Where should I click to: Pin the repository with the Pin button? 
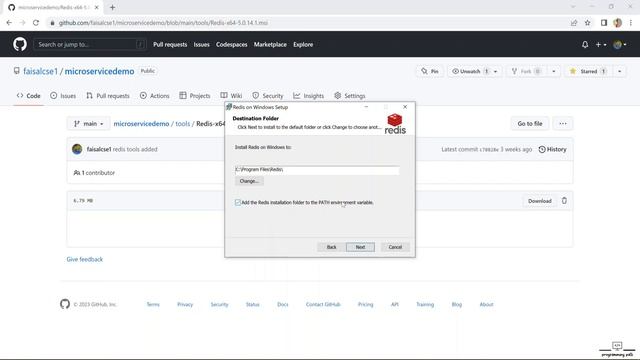(430, 71)
